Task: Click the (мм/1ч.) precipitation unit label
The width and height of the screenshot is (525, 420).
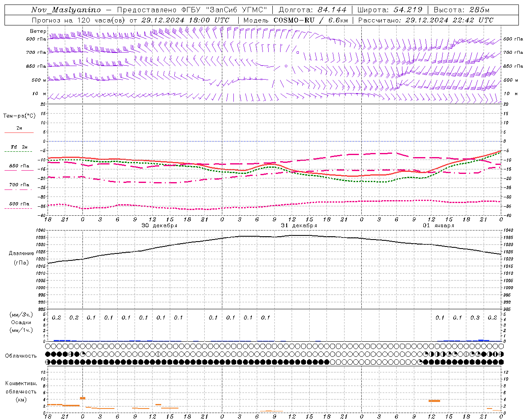Action: [x=21, y=330]
